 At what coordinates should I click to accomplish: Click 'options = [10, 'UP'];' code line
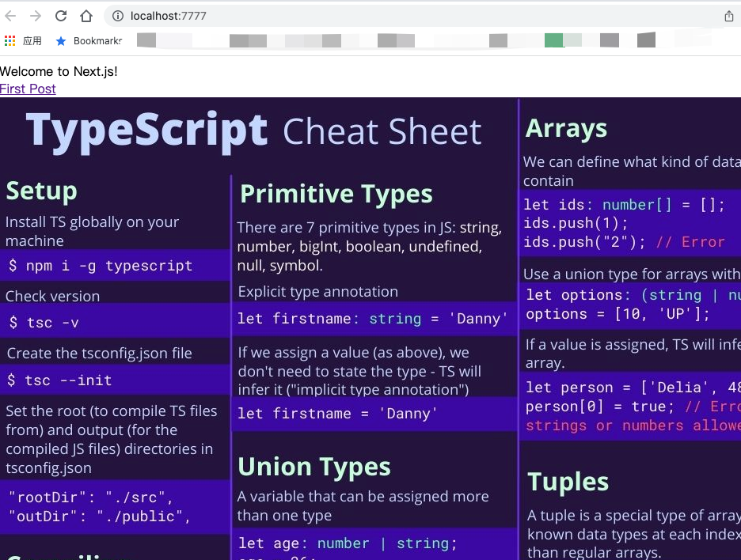[x=617, y=314]
